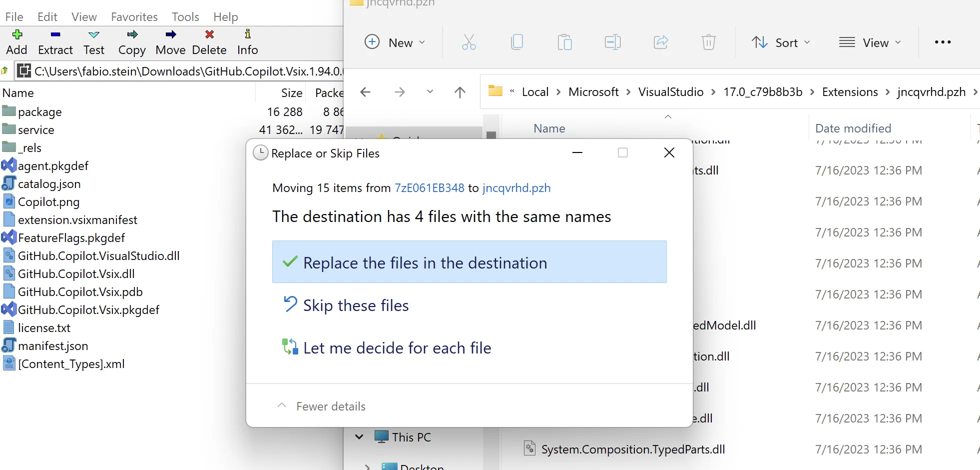Open the source folder link 7zE061EB348
The height and width of the screenshot is (470, 980).
pyautogui.click(x=430, y=188)
